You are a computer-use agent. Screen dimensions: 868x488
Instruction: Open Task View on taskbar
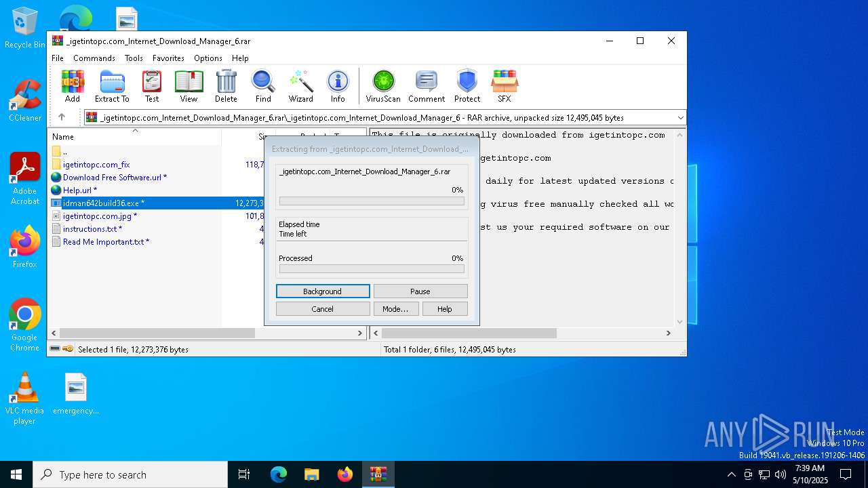coord(244,474)
